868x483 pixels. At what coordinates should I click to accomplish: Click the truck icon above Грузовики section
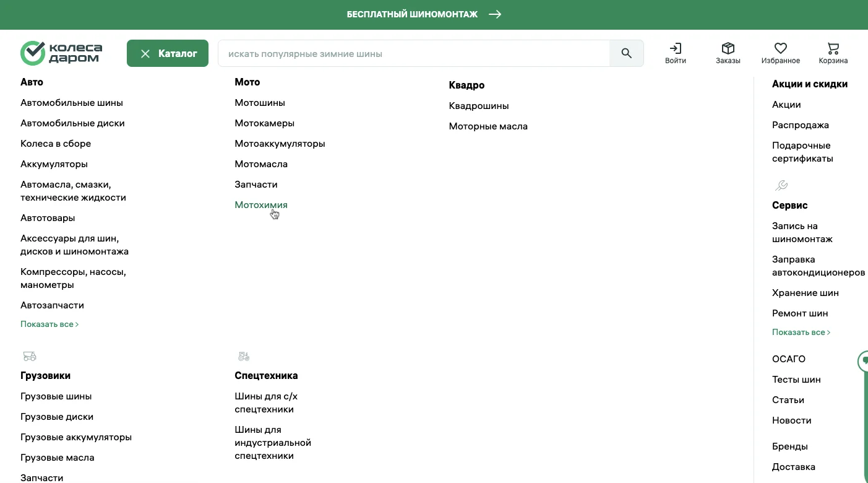click(x=30, y=356)
